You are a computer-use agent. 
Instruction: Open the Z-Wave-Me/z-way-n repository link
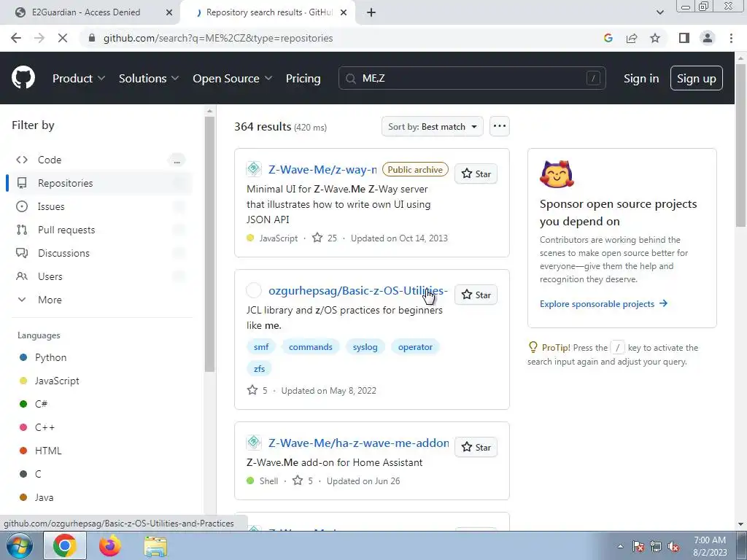coord(322,169)
